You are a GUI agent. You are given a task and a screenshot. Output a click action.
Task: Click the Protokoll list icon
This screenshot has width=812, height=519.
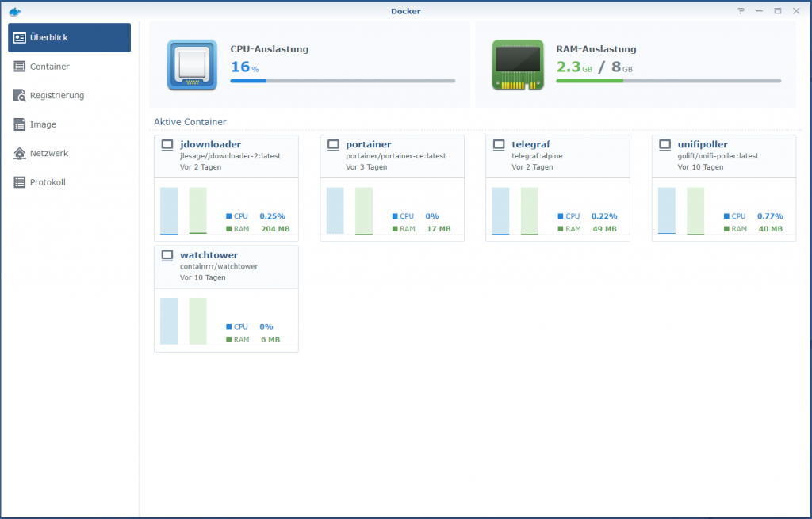[20, 182]
